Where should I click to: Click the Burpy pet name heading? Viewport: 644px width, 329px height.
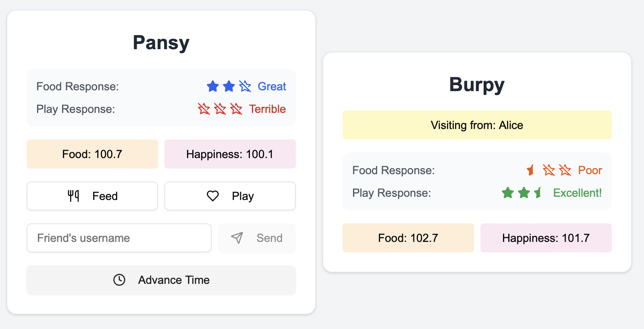pos(477,85)
